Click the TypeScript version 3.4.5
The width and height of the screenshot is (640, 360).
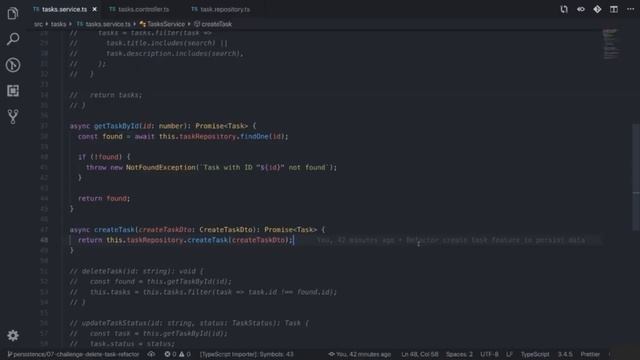(x=565, y=354)
